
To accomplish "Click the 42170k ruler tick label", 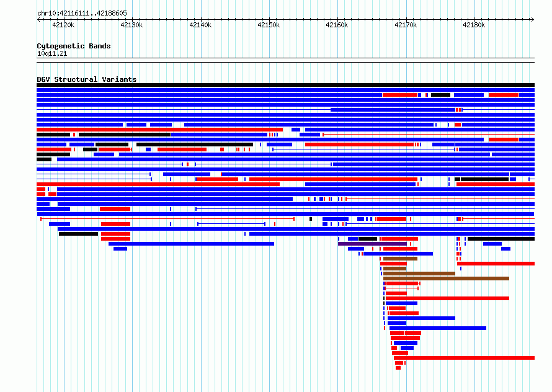I will point(406,25).
